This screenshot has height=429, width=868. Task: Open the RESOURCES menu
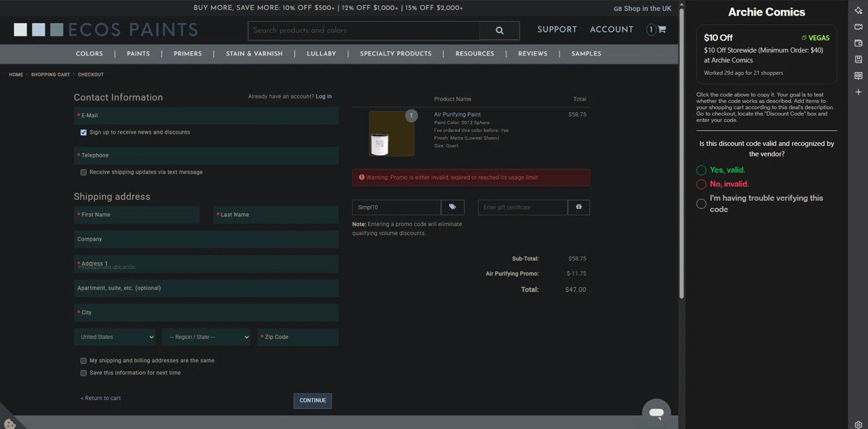tap(475, 54)
